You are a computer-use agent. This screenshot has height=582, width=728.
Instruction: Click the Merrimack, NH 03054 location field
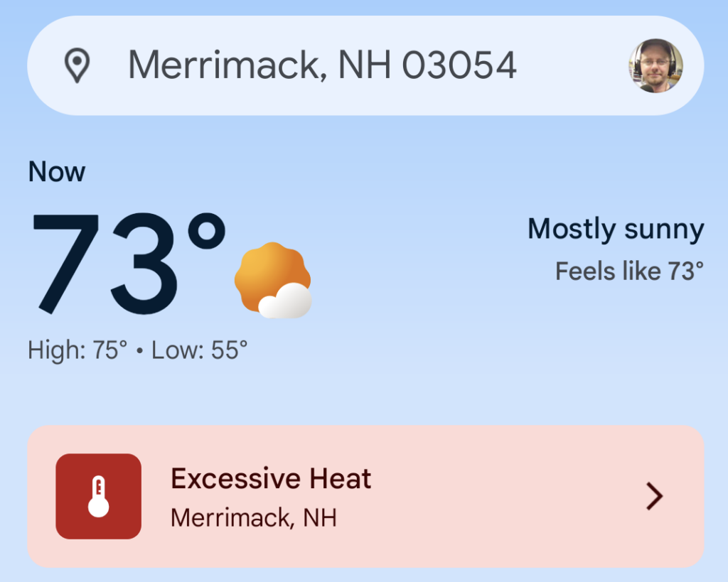(x=321, y=66)
